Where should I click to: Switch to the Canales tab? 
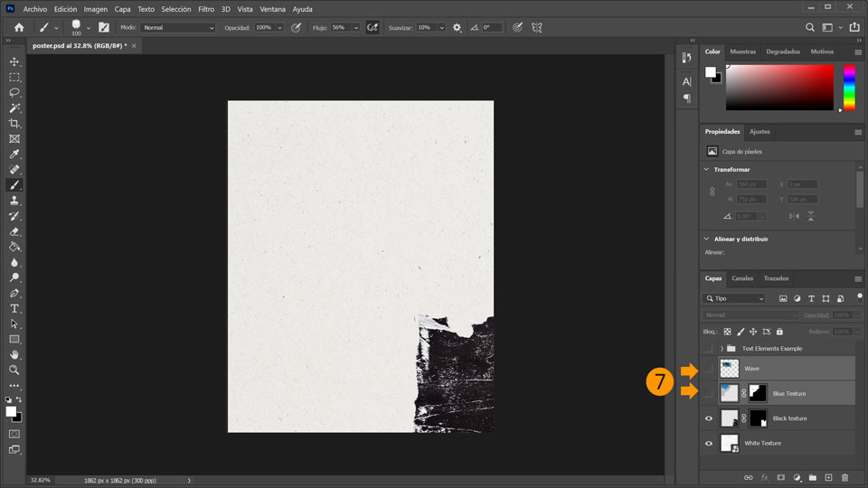tap(742, 278)
